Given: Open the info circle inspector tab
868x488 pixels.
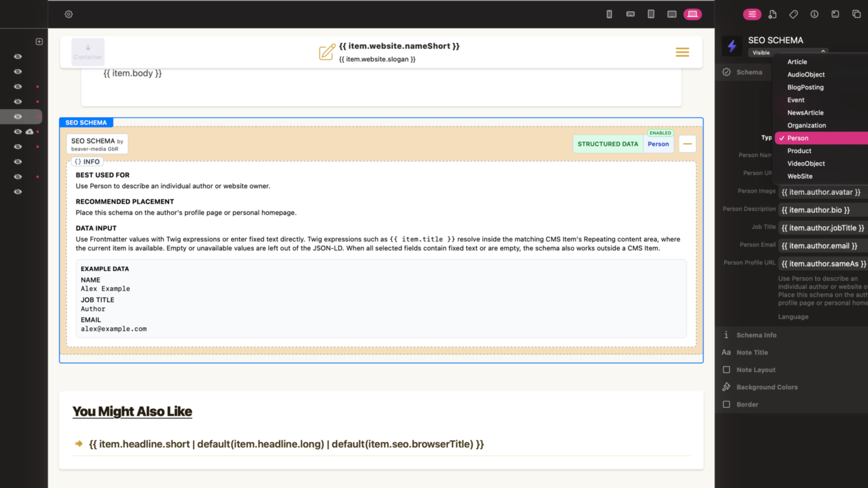Looking at the screenshot, I should [814, 14].
